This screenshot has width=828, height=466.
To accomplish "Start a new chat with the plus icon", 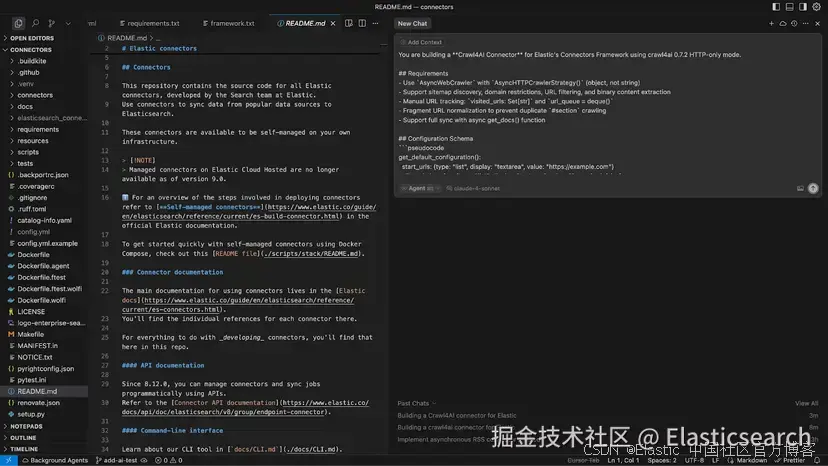I will coord(771,23).
